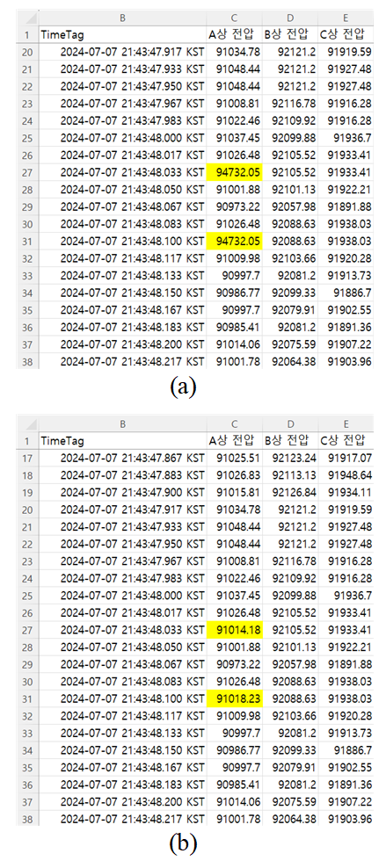Click row 27 highlighted cell 94732.05 in table (a)
The height and width of the screenshot is (868, 386).
(x=234, y=173)
